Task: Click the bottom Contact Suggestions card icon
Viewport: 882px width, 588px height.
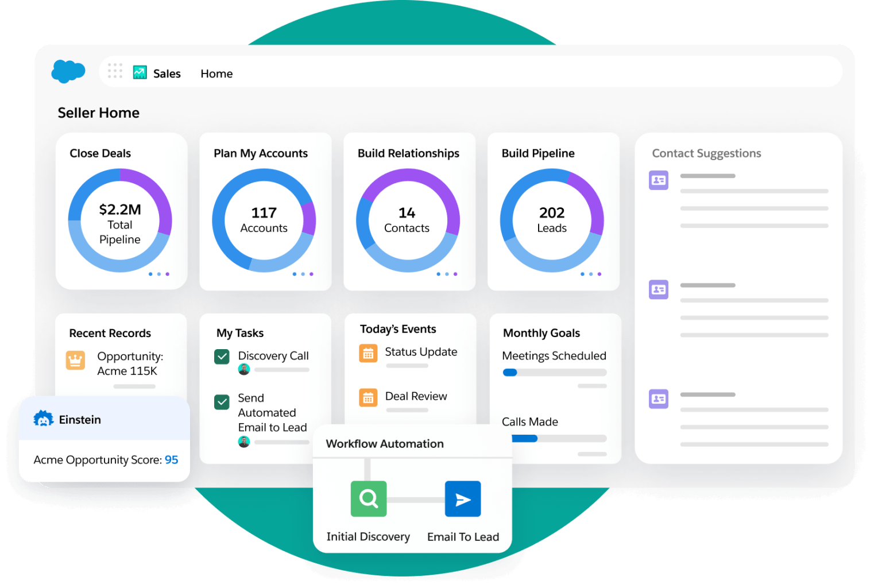Action: tap(659, 399)
